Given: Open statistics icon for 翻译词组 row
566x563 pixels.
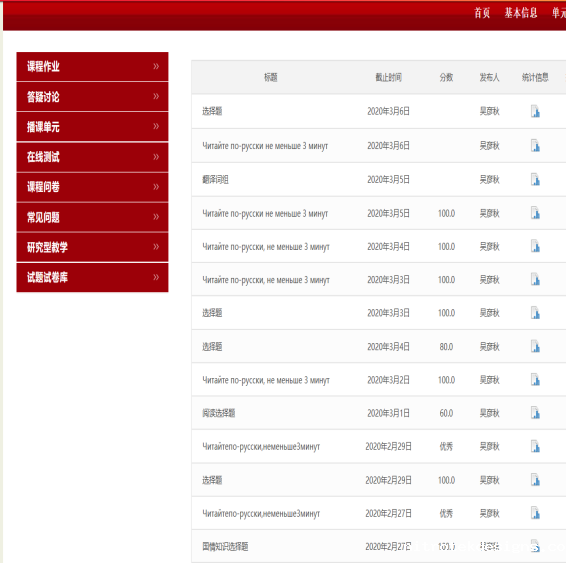Looking at the screenshot, I should coord(535,179).
